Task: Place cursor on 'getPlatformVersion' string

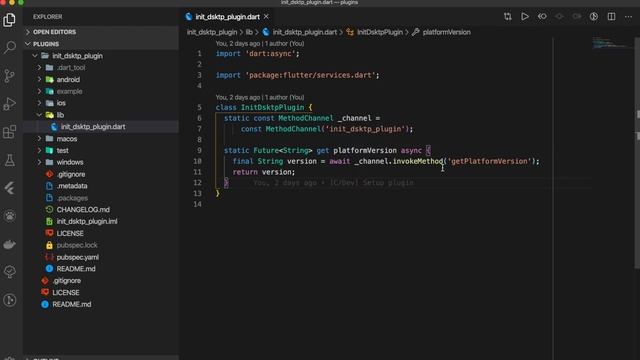Action: click(489, 161)
